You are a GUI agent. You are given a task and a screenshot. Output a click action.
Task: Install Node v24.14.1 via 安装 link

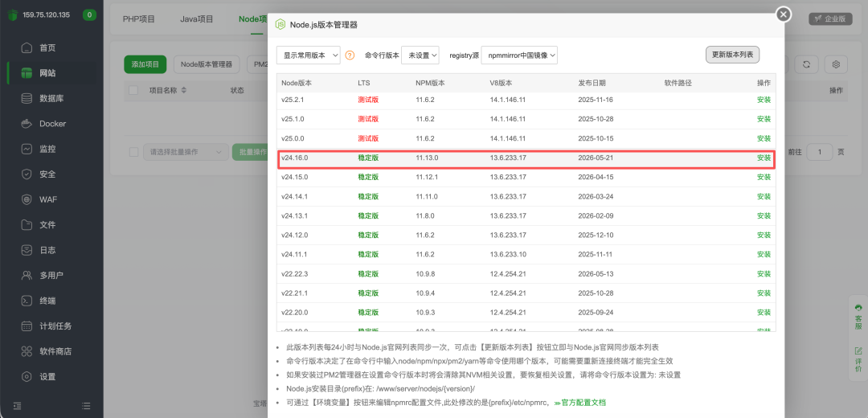[x=764, y=197]
